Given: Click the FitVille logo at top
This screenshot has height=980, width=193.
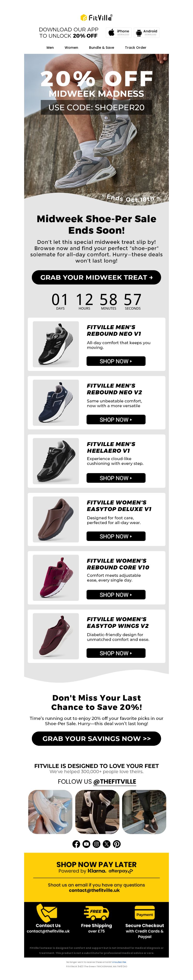Looking at the screenshot, I should tap(96, 17).
